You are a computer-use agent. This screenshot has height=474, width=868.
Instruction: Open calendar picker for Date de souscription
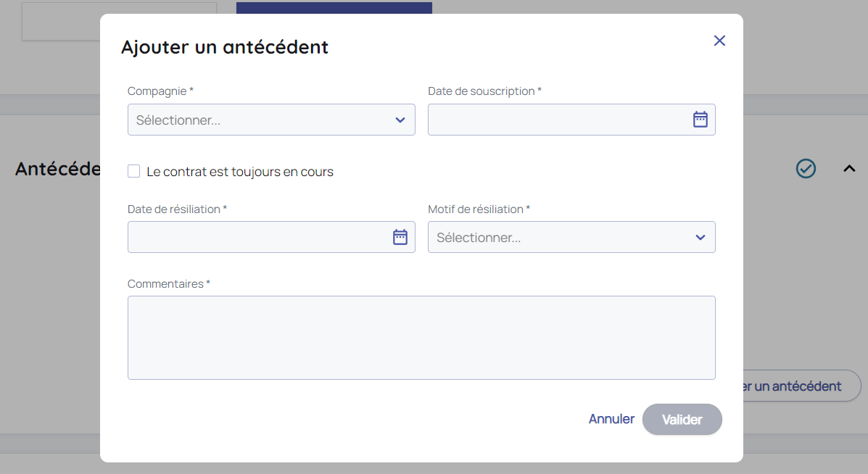(x=700, y=120)
